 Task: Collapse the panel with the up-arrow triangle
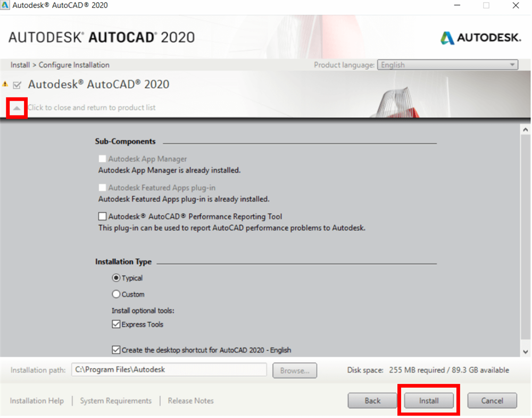pyautogui.click(x=16, y=108)
